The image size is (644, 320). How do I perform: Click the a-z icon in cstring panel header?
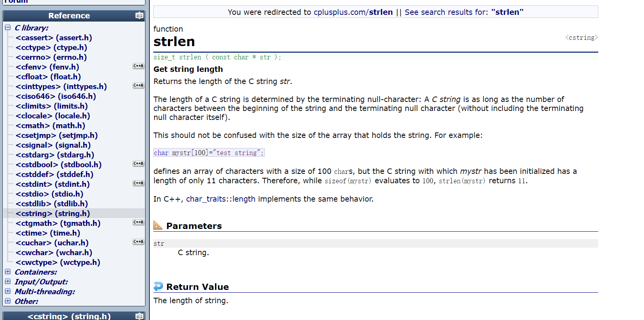click(x=139, y=316)
